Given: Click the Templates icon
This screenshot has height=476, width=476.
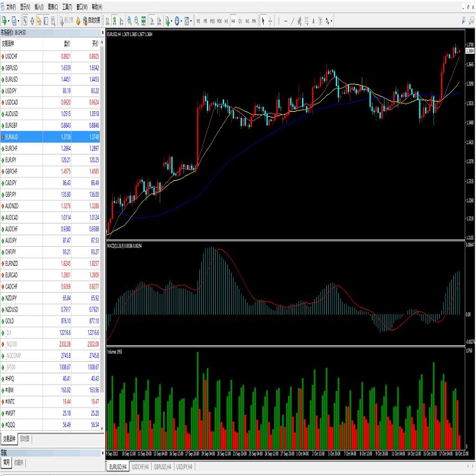Looking at the screenshot, I should (x=187, y=21).
